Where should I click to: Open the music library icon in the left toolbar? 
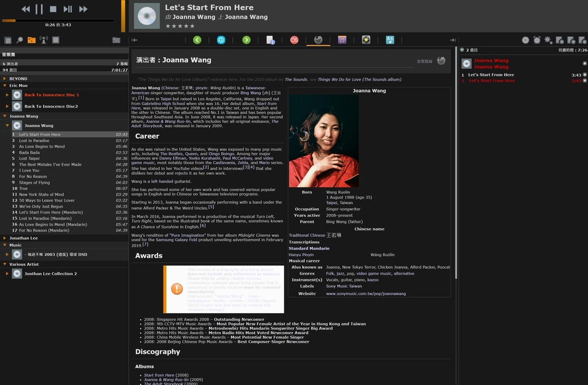7,40
